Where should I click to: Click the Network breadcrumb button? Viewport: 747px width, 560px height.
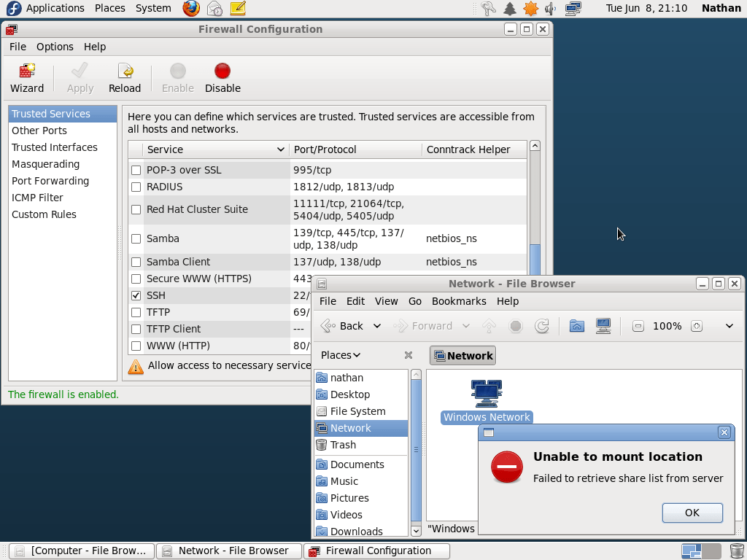(462, 355)
